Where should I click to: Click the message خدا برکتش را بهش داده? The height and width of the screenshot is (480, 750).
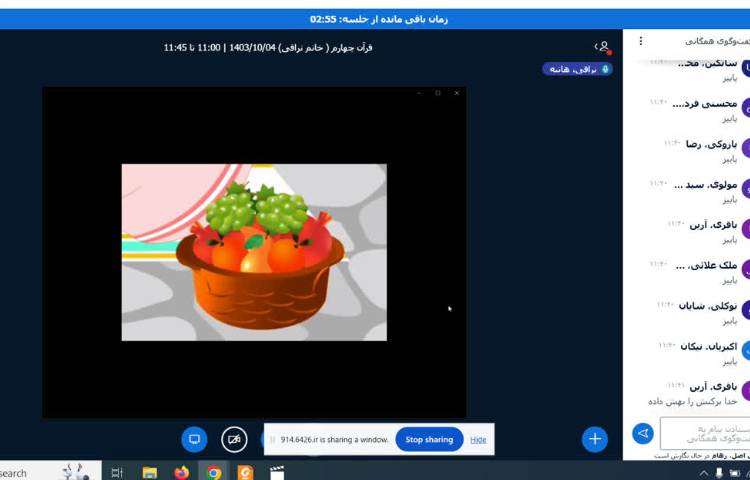[x=693, y=402]
